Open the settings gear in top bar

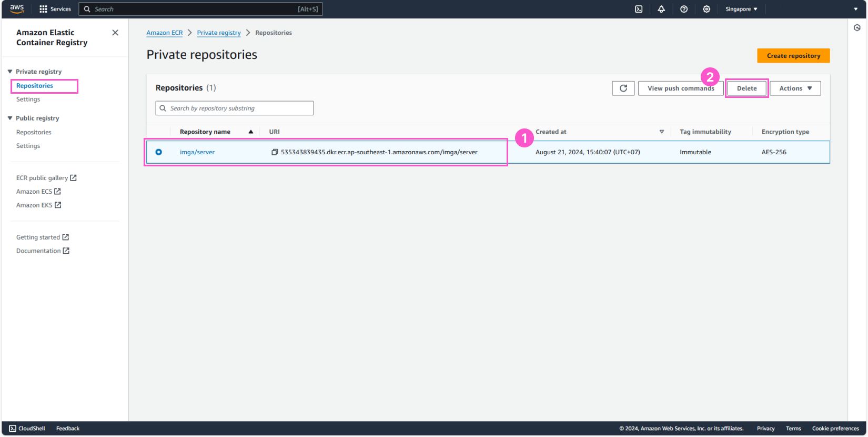point(706,9)
